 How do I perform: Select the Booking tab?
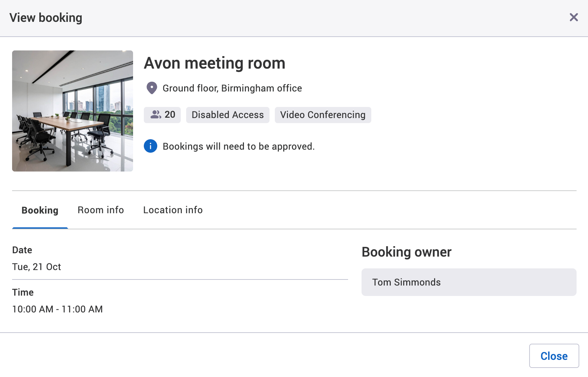40,210
